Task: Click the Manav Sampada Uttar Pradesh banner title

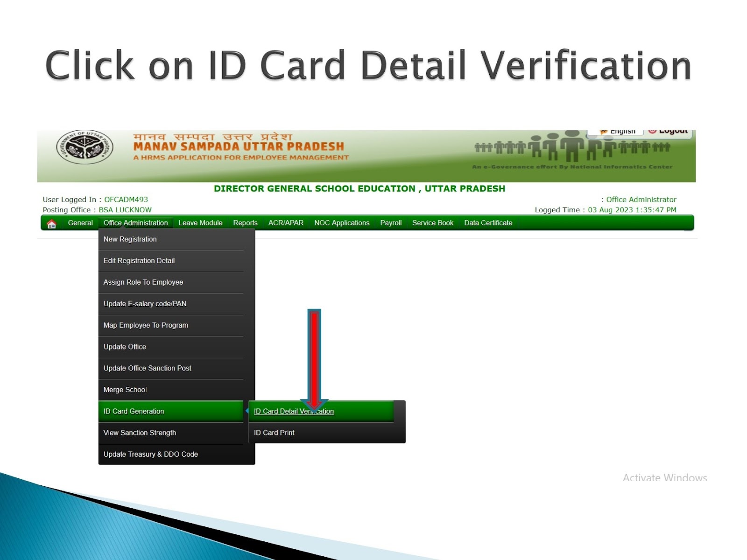Action: pyautogui.click(x=239, y=146)
